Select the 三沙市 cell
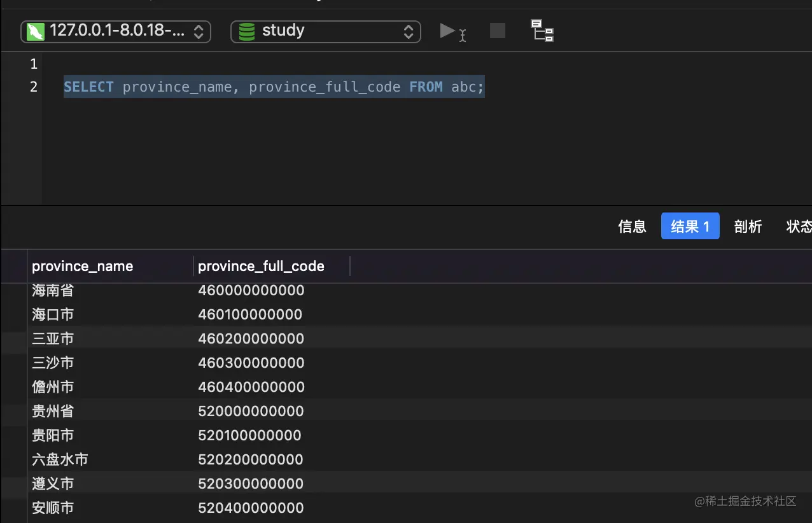 tap(53, 363)
